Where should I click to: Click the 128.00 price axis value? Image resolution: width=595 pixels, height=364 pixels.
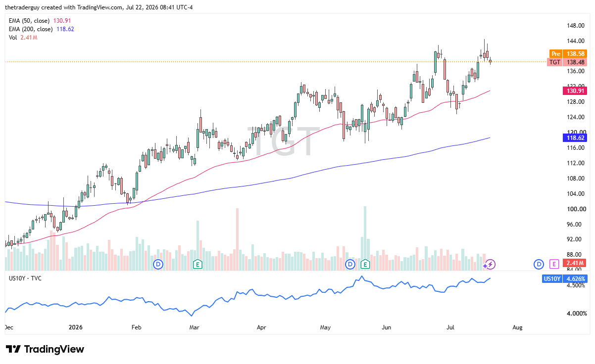coord(576,102)
